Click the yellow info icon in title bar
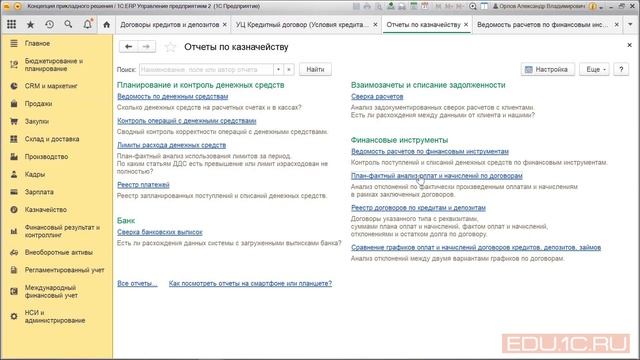The height and width of the screenshot is (360, 640). [593, 6]
